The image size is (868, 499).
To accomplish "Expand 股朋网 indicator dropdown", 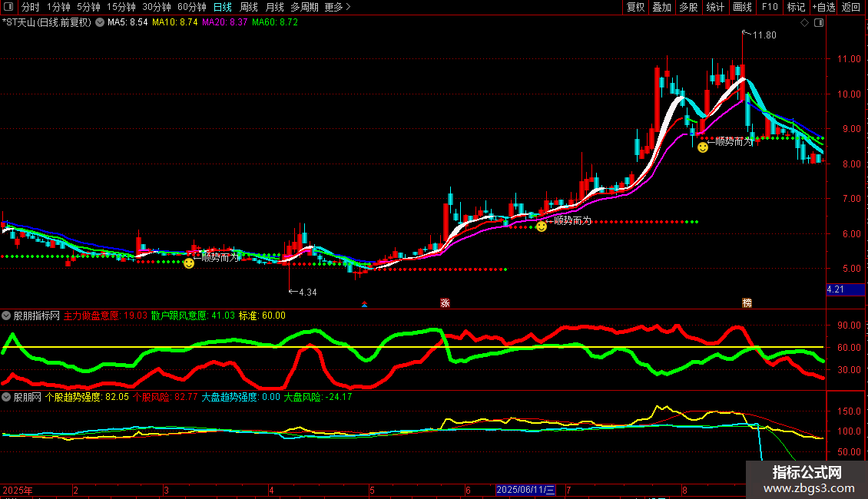I will point(6,397).
